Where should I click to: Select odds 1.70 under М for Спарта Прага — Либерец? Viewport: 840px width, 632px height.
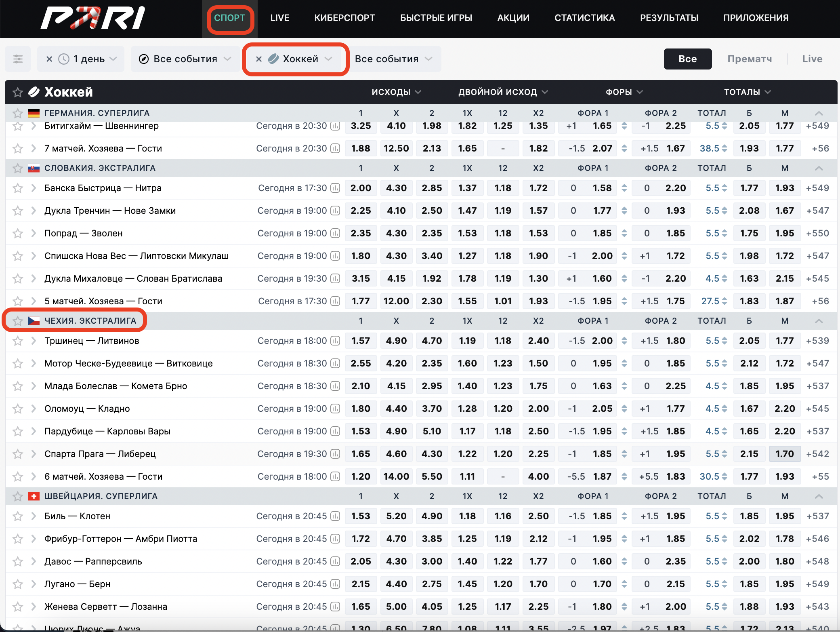coord(785,454)
